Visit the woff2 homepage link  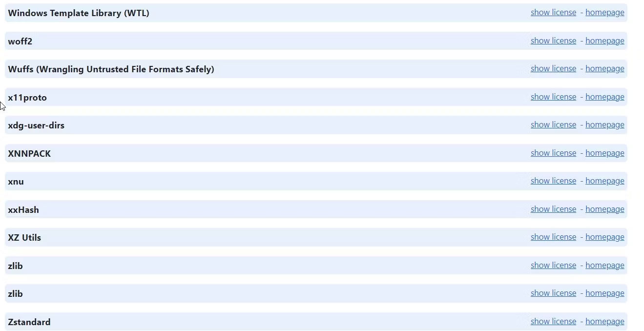pos(604,41)
